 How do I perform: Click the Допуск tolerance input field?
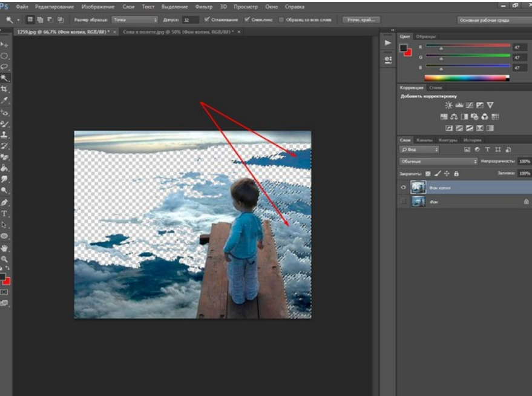(x=190, y=20)
